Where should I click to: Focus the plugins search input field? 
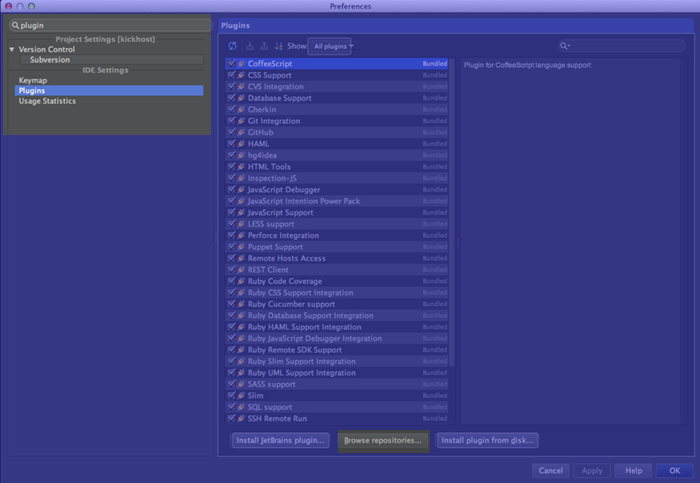coord(621,46)
